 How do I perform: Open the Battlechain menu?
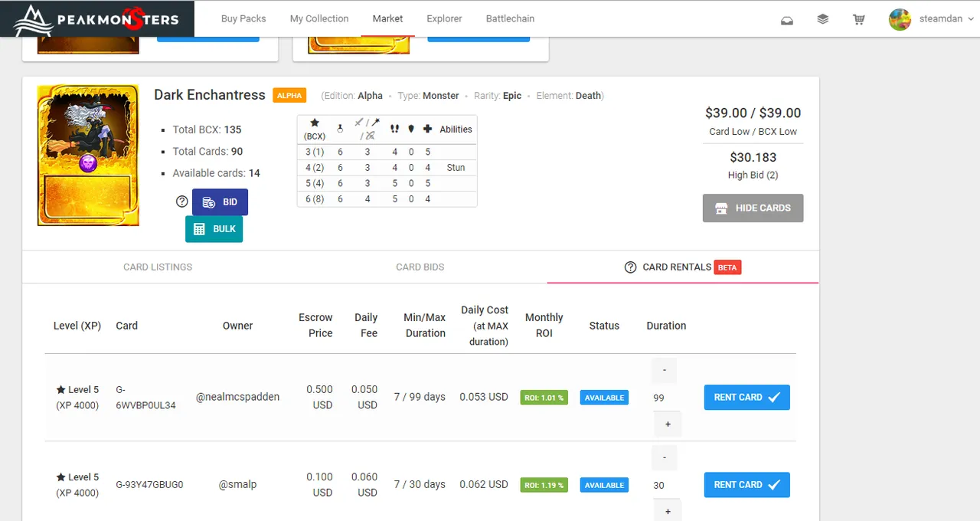pyautogui.click(x=511, y=18)
